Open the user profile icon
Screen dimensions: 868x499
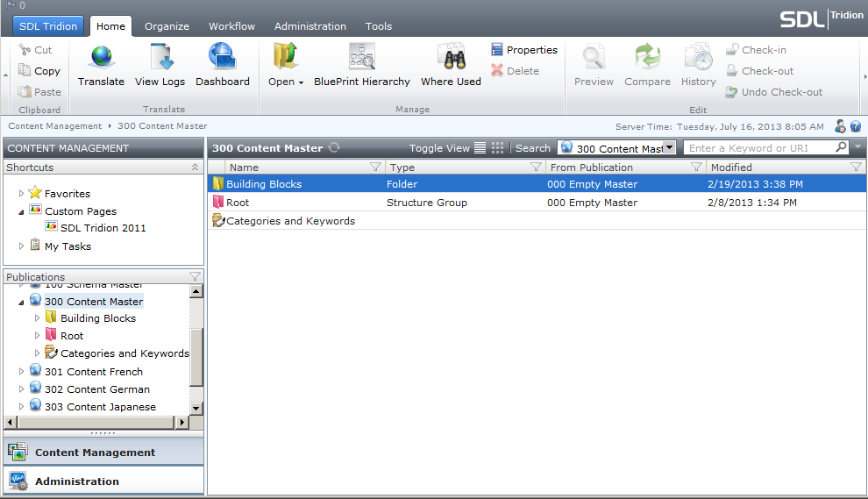[840, 126]
